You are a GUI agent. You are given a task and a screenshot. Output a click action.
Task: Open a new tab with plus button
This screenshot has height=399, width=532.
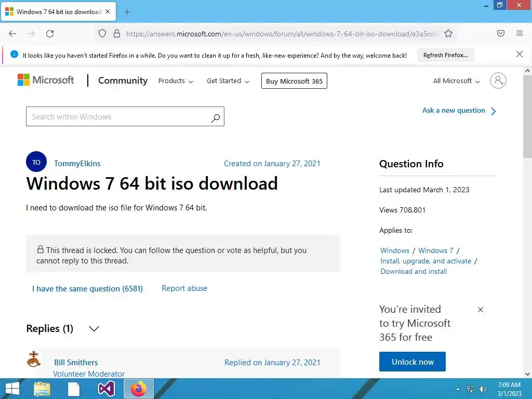pos(127,12)
